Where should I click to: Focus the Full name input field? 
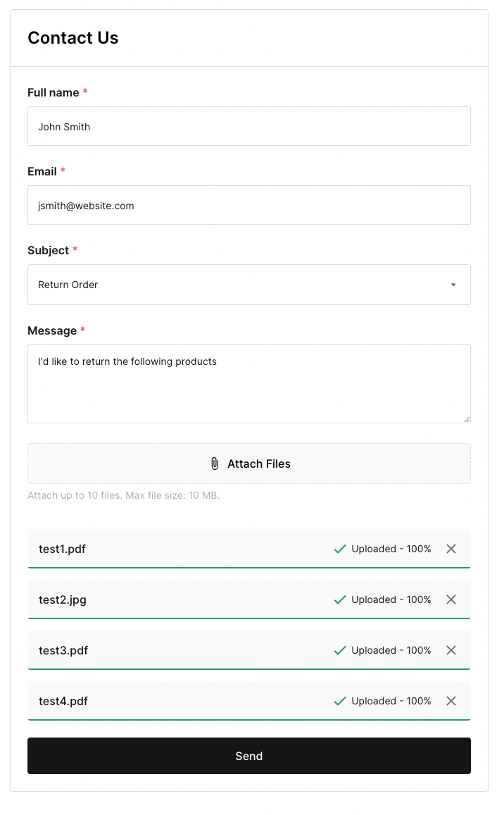point(248,127)
